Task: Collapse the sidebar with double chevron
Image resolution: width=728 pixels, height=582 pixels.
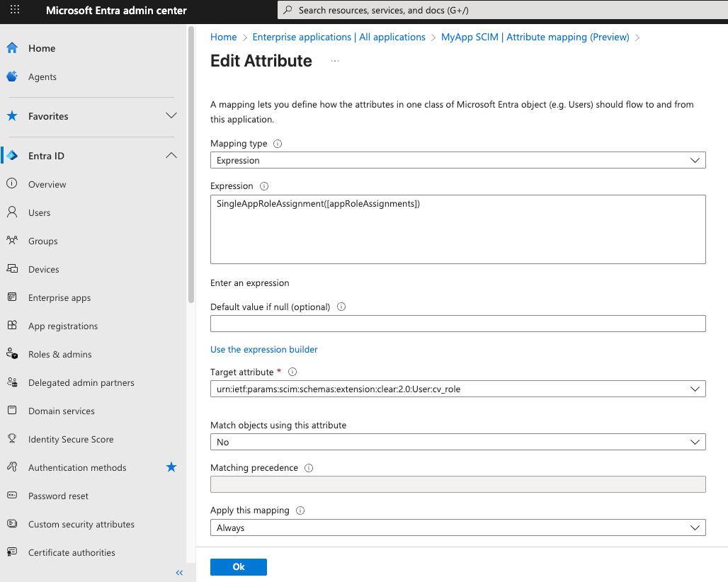Action: [x=179, y=573]
